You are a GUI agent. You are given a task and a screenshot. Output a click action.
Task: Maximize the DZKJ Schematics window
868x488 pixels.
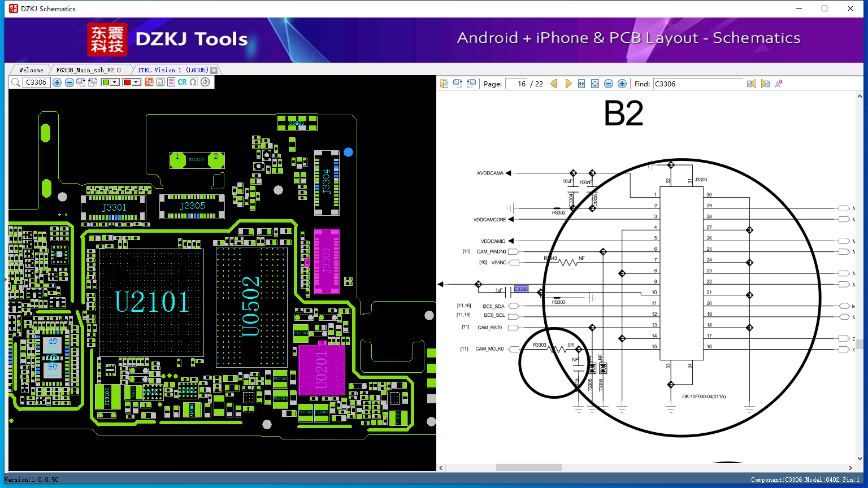[824, 8]
